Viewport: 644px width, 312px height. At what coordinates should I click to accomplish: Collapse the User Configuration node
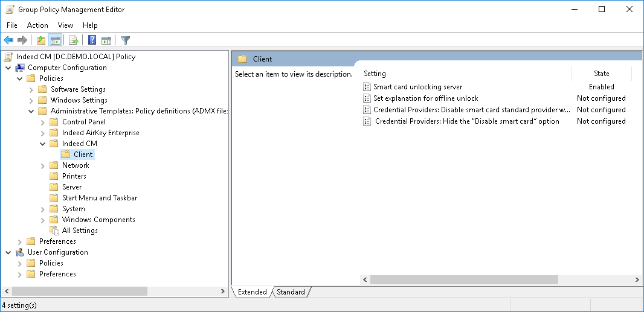pyautogui.click(x=8, y=252)
